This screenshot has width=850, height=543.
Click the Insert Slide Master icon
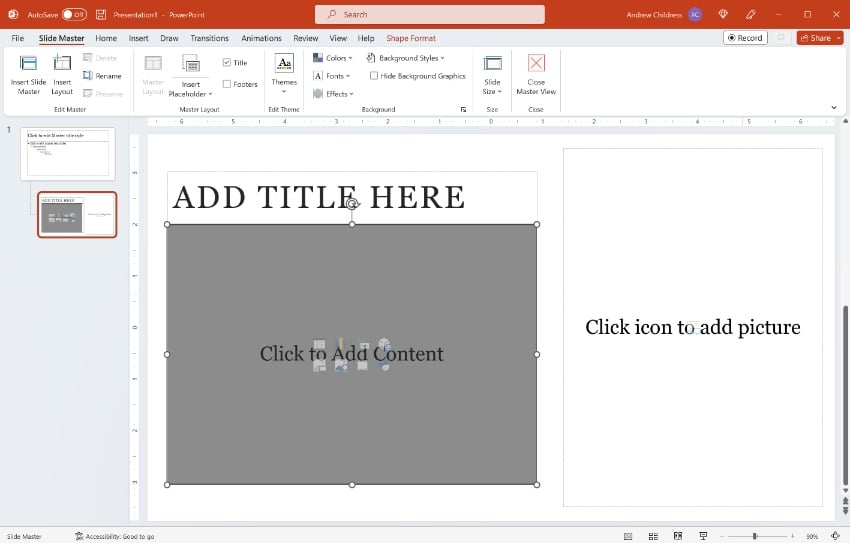pyautogui.click(x=28, y=63)
